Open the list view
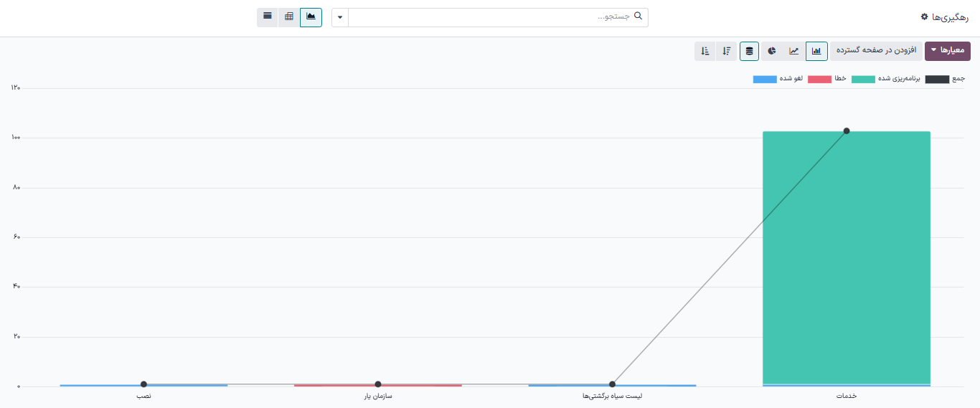 point(268,16)
